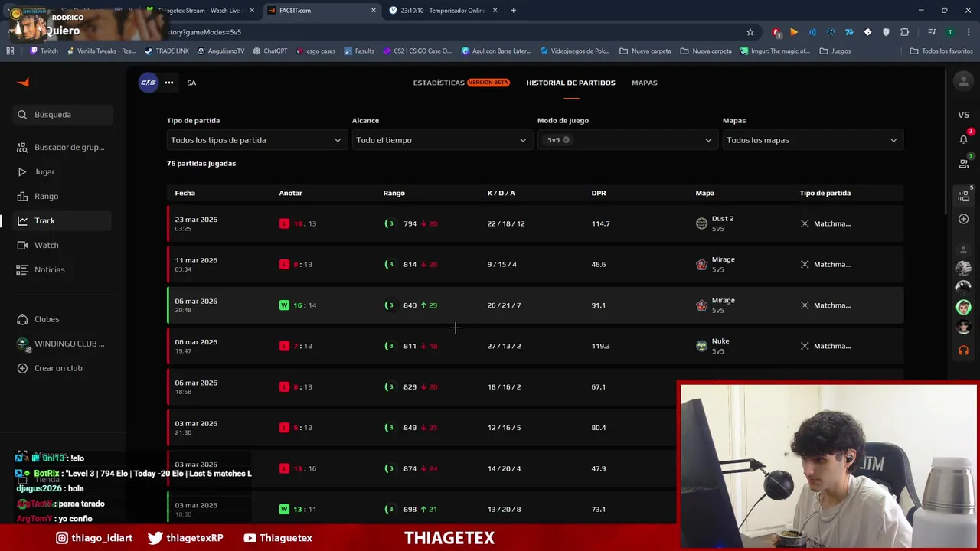Bookmark this page with the star icon
The height and width of the screenshot is (551, 980).
point(750,32)
